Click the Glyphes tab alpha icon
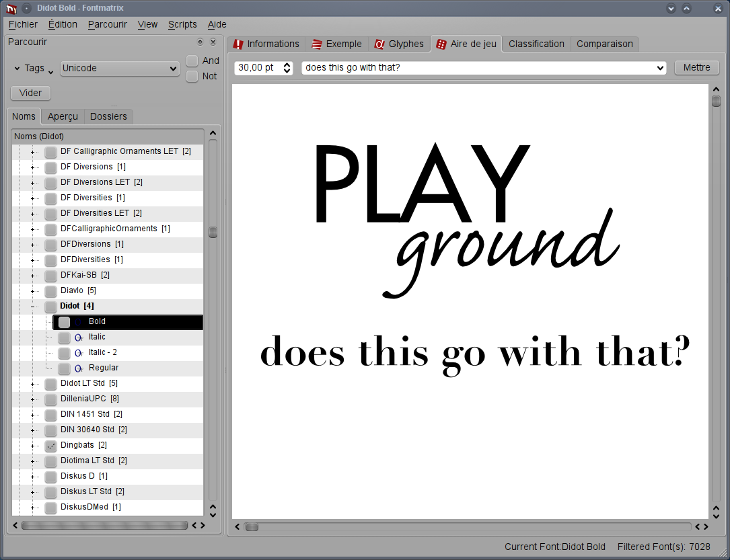730x560 pixels. pos(379,44)
